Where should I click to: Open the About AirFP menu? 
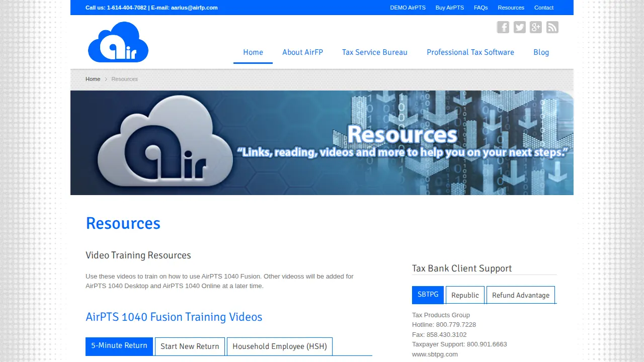coord(302,52)
